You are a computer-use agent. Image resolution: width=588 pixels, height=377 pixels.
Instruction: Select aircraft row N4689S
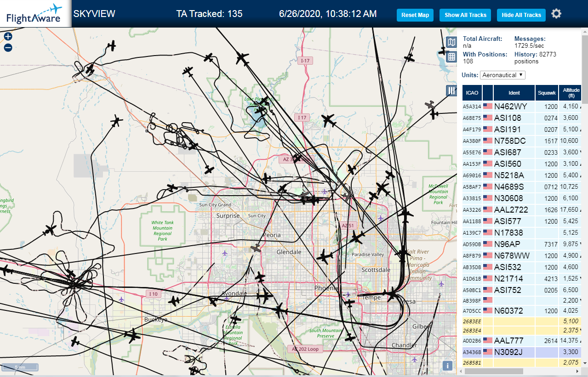[522, 187]
